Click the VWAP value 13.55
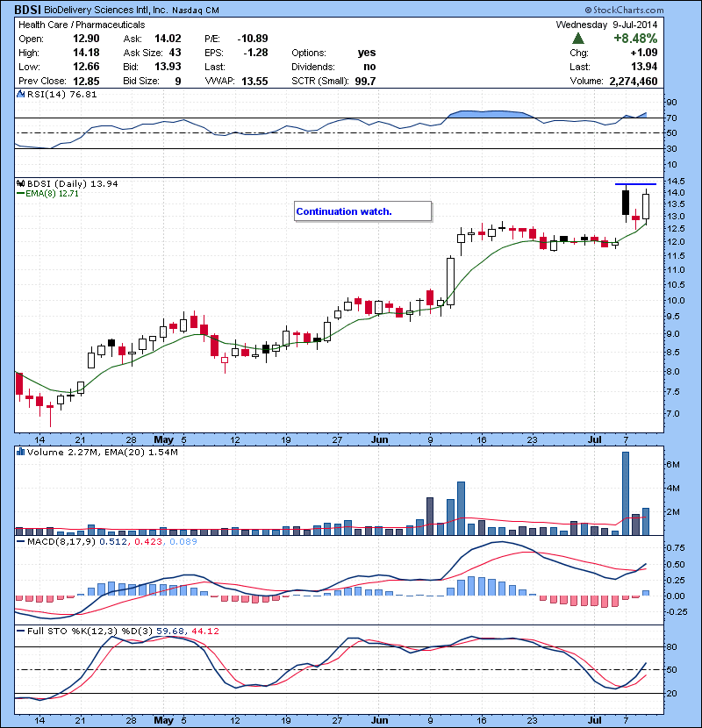 [254, 81]
